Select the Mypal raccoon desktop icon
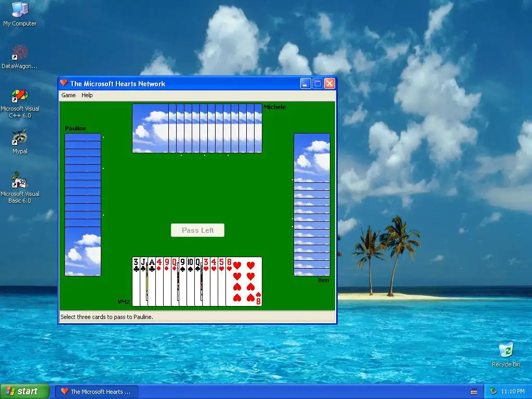The image size is (532, 399). [x=20, y=142]
